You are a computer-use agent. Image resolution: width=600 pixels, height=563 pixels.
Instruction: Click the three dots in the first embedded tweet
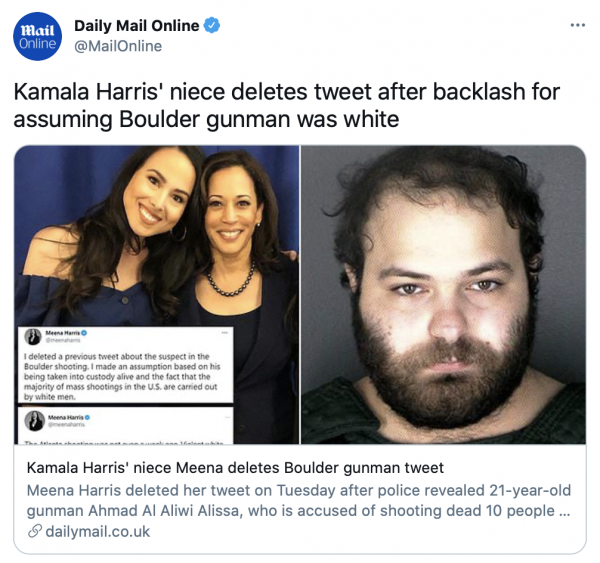(x=225, y=333)
